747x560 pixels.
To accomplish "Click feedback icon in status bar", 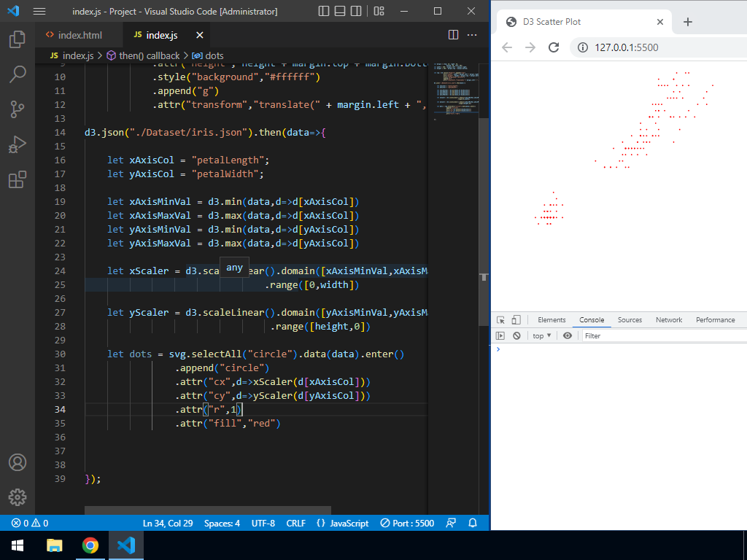I will pos(451,523).
